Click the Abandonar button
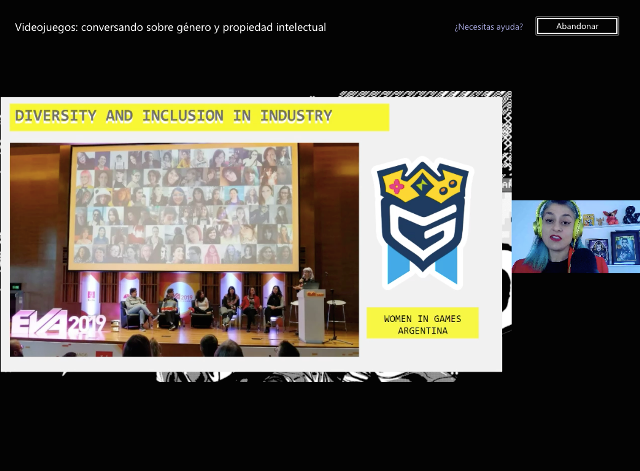 pyautogui.click(x=577, y=26)
